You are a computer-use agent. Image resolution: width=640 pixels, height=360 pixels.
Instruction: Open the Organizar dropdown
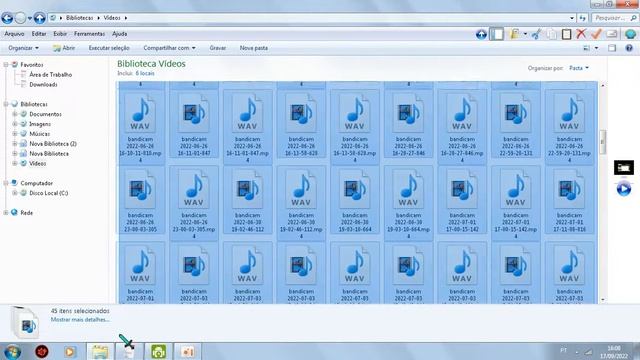23,48
